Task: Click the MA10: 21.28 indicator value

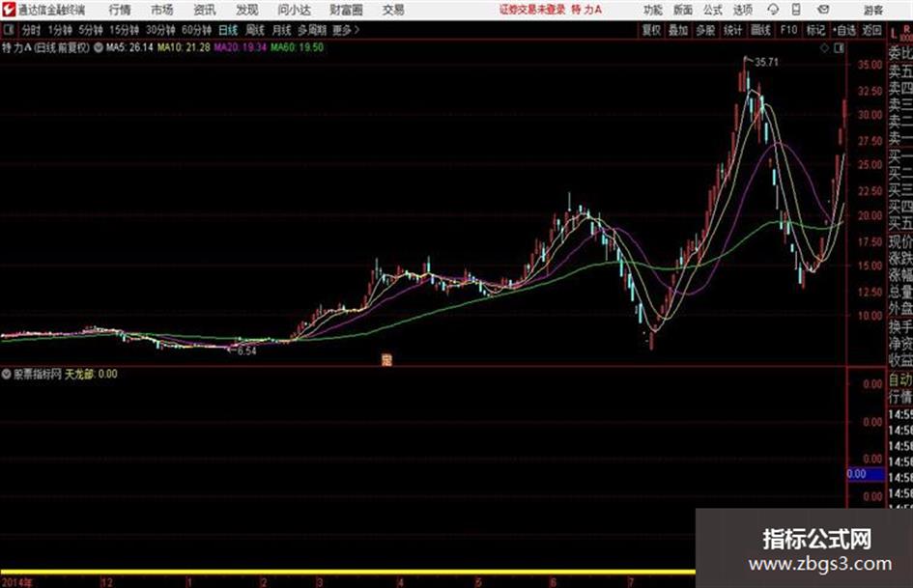Action: pyautogui.click(x=184, y=47)
